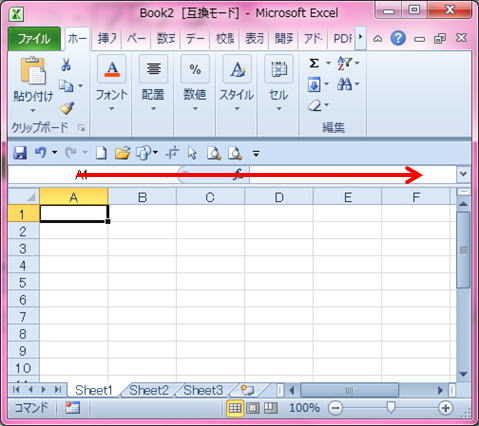Open the ファイル tab

click(34, 39)
